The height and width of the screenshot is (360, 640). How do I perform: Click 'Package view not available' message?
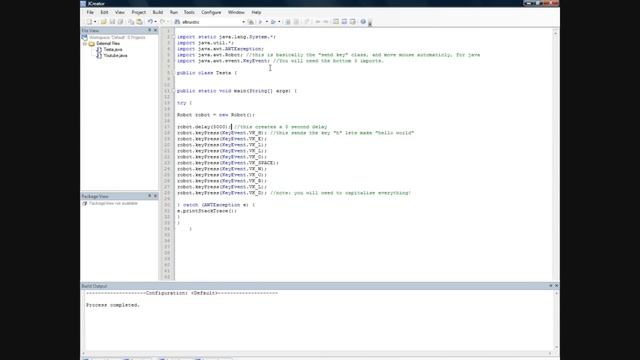[113, 203]
